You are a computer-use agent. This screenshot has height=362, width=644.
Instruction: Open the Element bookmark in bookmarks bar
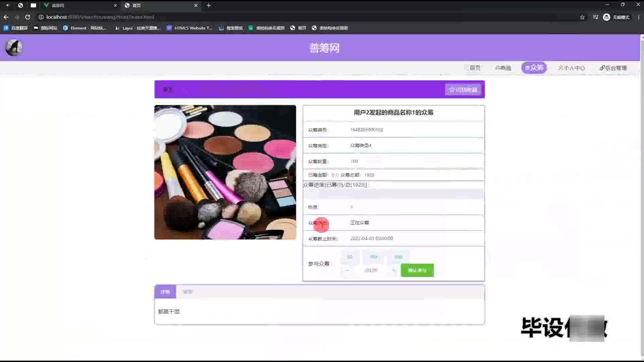tap(85, 28)
